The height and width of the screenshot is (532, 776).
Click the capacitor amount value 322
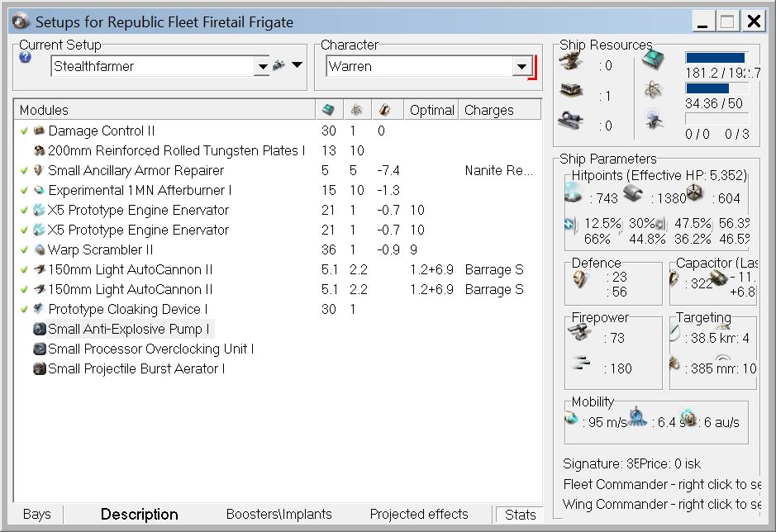click(702, 283)
